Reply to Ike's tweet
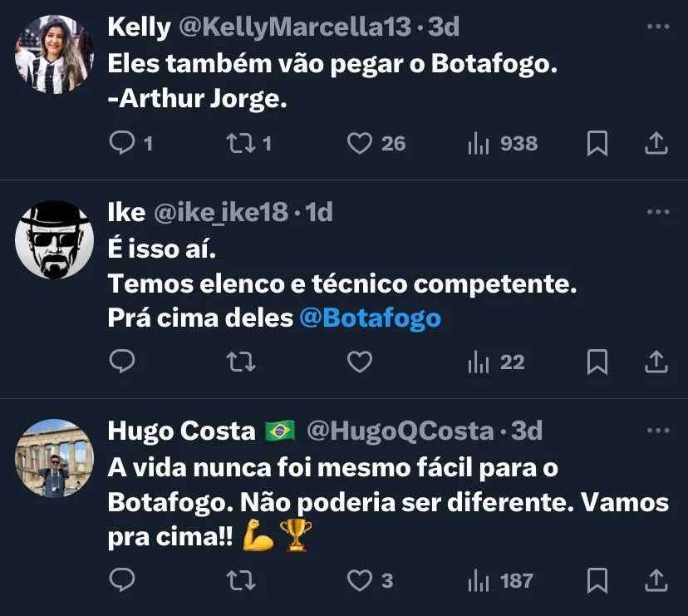The height and width of the screenshot is (616, 688). (x=122, y=362)
